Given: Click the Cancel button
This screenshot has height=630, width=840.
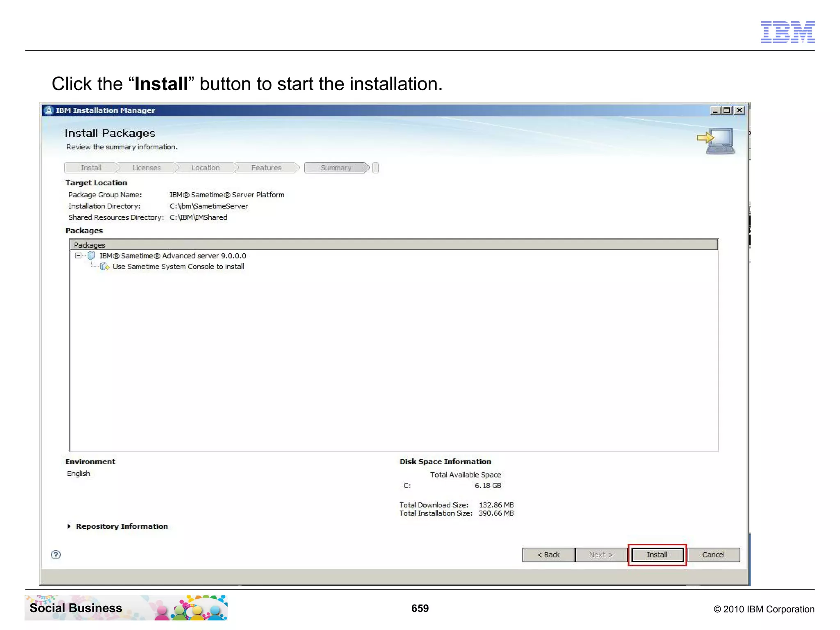Looking at the screenshot, I should pyautogui.click(x=714, y=555).
